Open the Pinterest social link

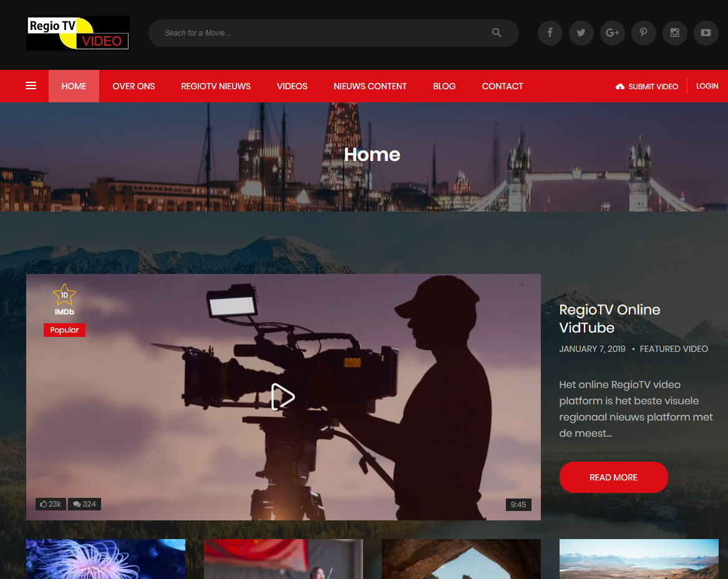pyautogui.click(x=644, y=33)
